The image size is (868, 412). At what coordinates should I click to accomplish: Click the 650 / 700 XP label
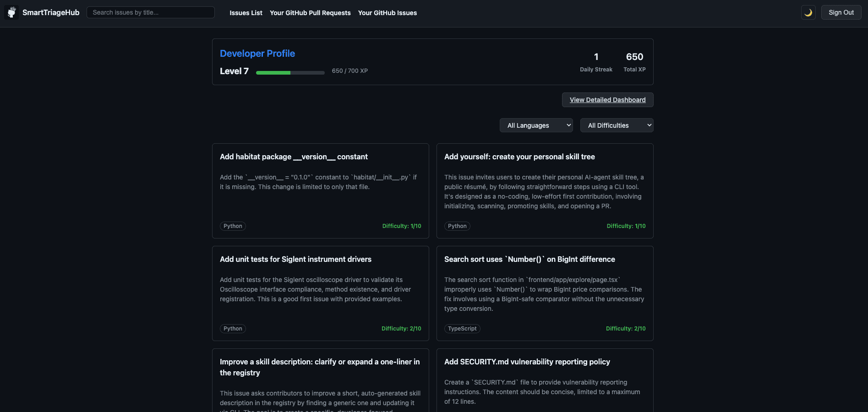point(350,71)
